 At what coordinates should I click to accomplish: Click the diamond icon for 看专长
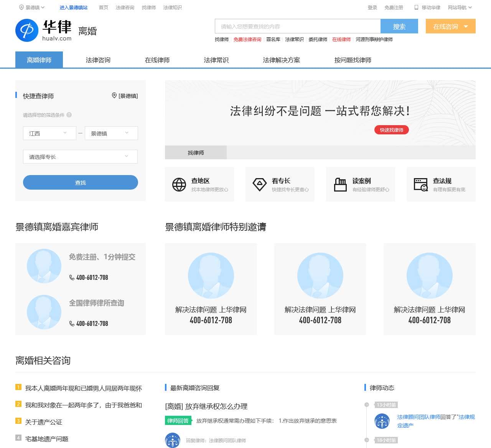tap(260, 184)
